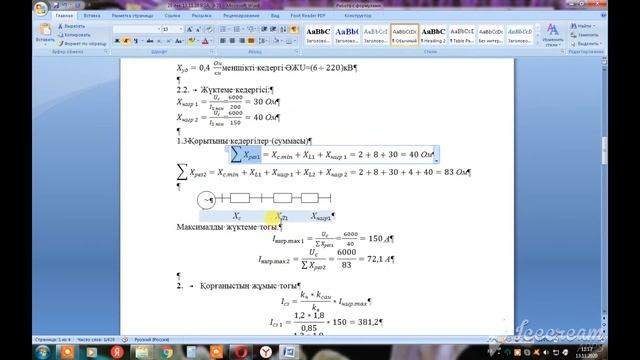Align text left
This screenshot has height=360, width=640.
tap(223, 41)
